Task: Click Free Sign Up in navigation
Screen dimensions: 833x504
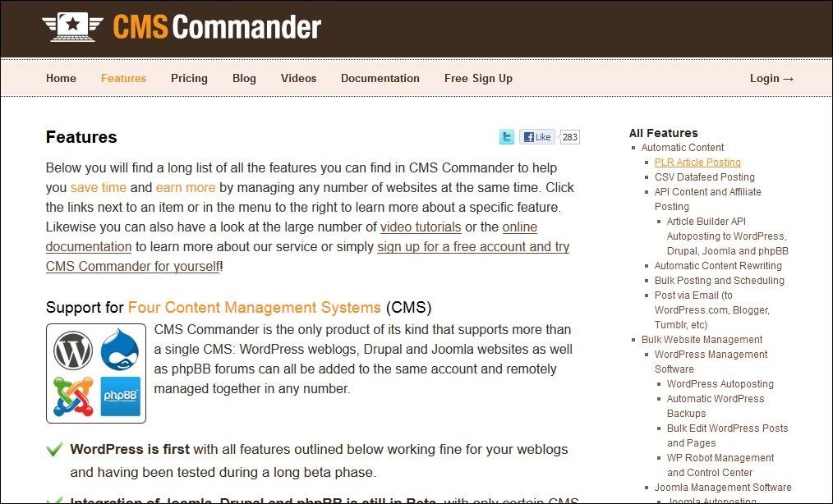Action: [479, 78]
